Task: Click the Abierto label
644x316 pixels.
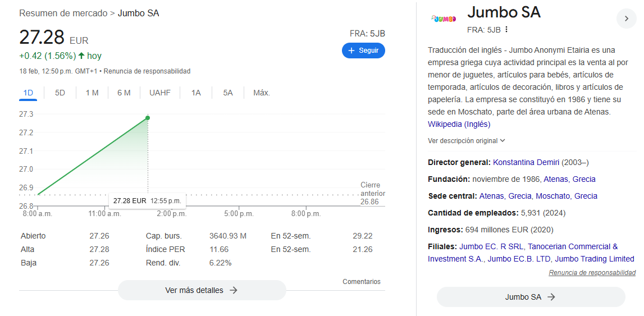Action: (x=33, y=236)
